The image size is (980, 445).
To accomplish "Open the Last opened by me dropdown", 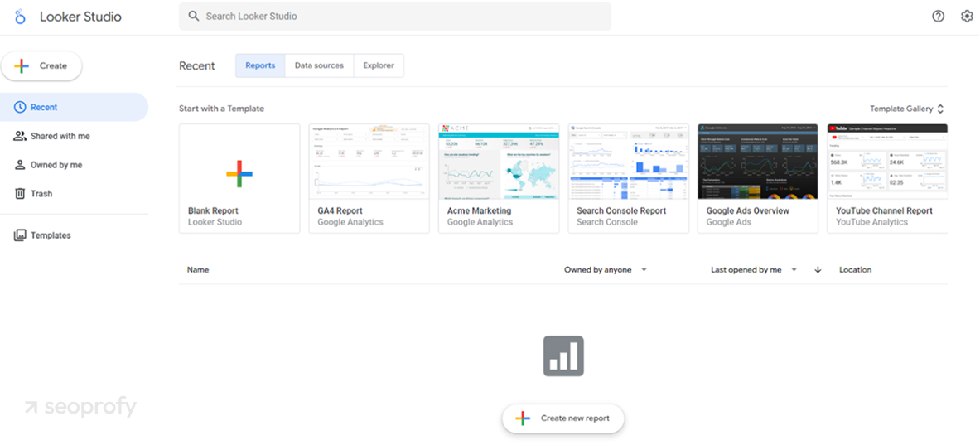I will 753,270.
